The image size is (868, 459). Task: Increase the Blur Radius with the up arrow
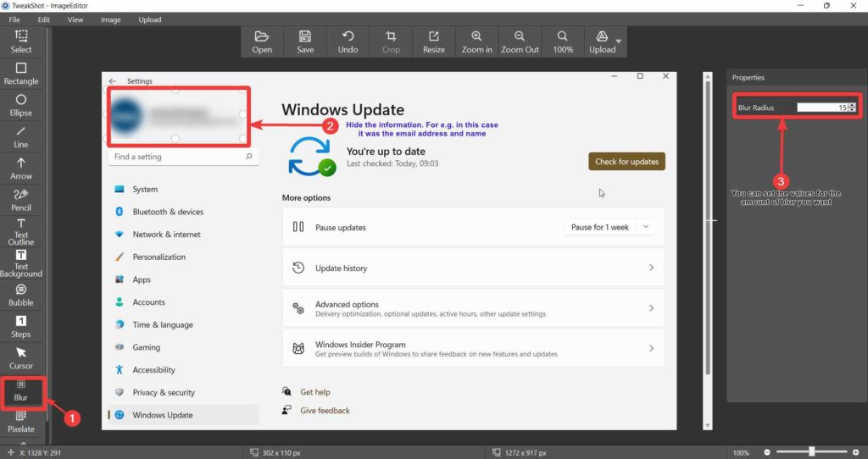click(853, 105)
